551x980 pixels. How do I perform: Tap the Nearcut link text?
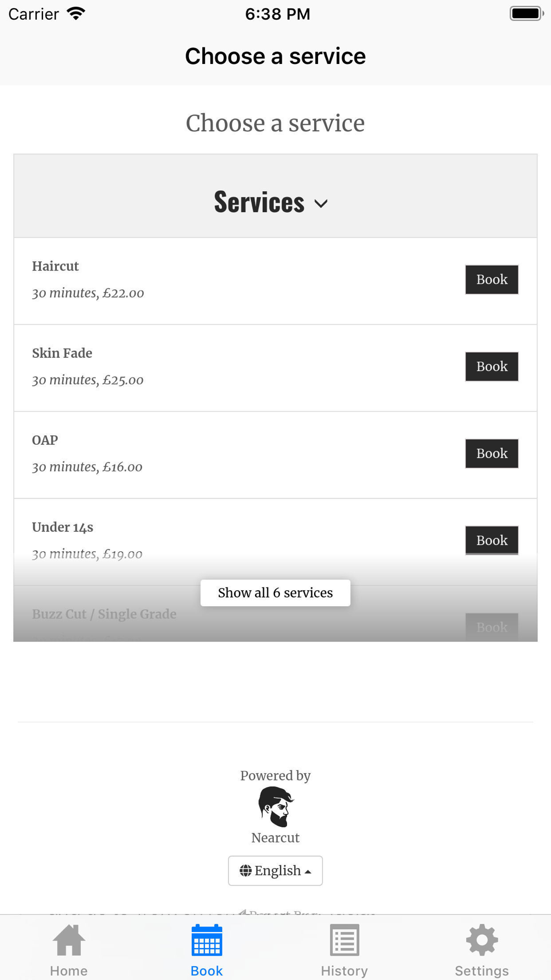(275, 838)
